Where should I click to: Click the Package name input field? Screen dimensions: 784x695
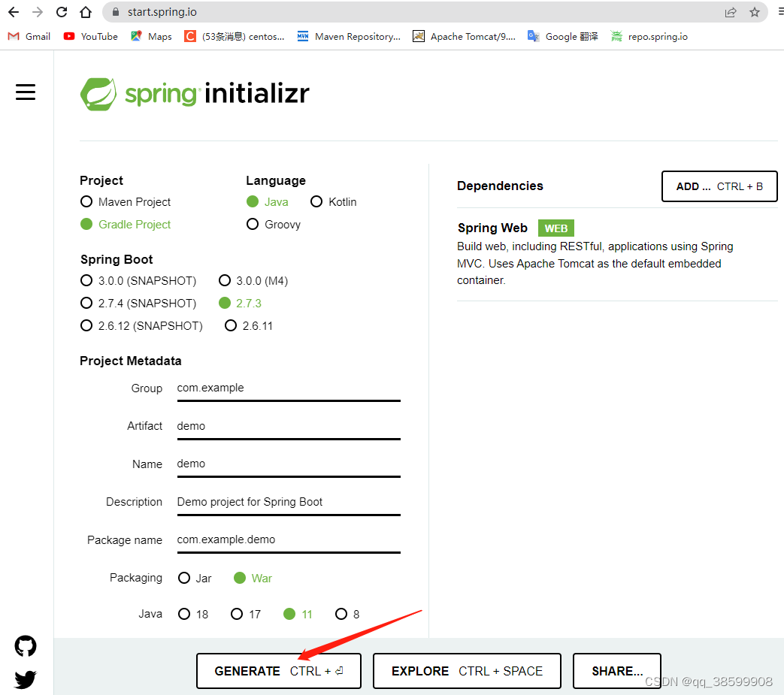pos(289,540)
